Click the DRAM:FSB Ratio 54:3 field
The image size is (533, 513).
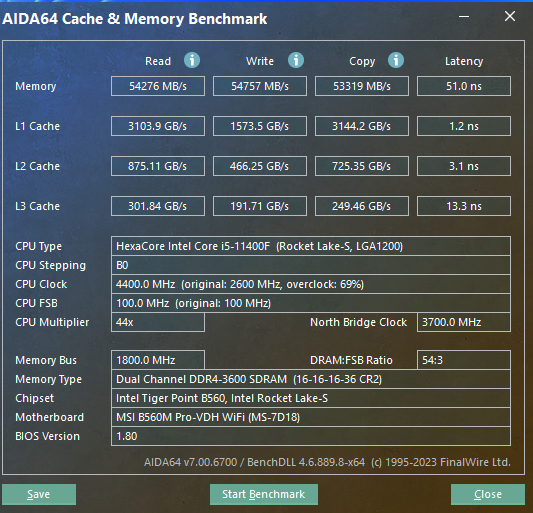[x=464, y=360]
